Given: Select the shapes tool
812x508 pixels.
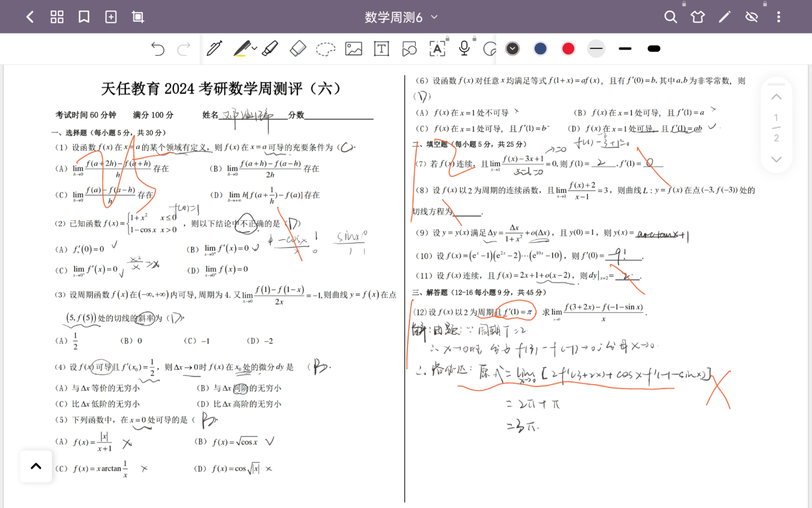Looking at the screenshot, I should point(409,49).
